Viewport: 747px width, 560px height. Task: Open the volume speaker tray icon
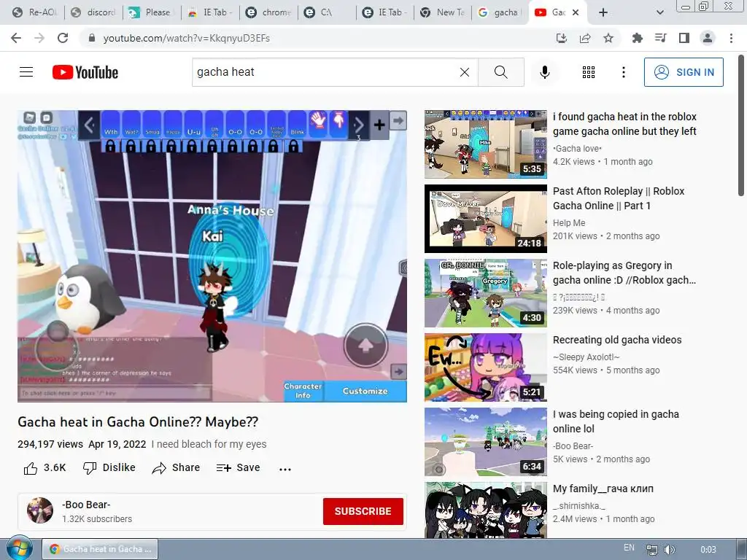coord(670,550)
